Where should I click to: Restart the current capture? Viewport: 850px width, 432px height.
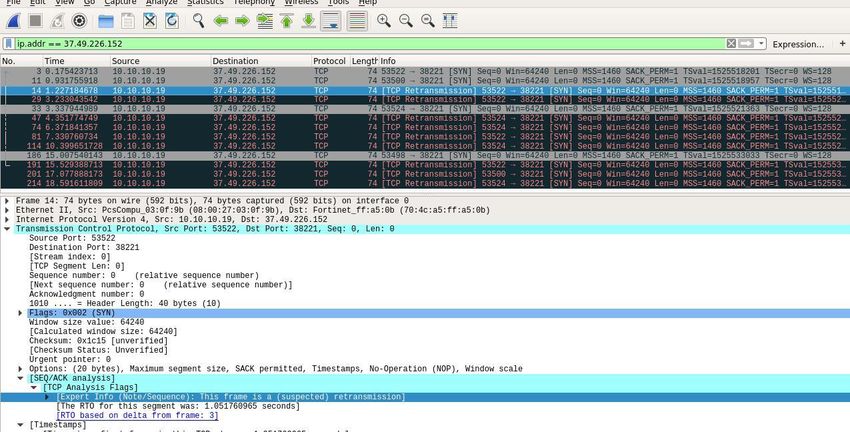click(57, 21)
